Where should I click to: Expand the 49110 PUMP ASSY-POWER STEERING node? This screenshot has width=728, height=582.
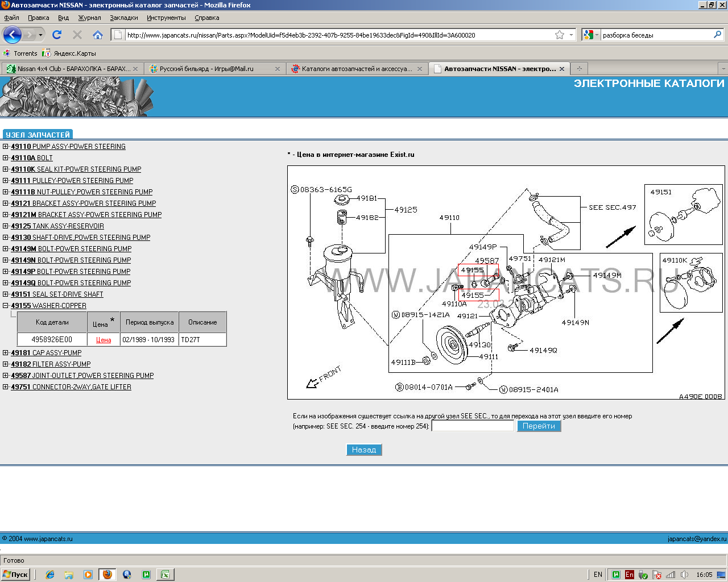click(6, 146)
